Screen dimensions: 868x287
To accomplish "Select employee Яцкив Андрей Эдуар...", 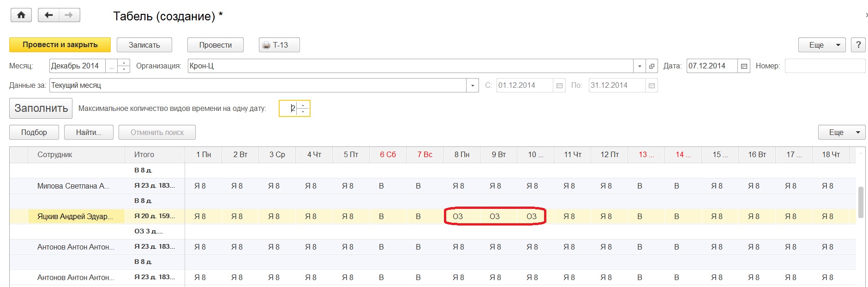I will pyautogui.click(x=75, y=217).
